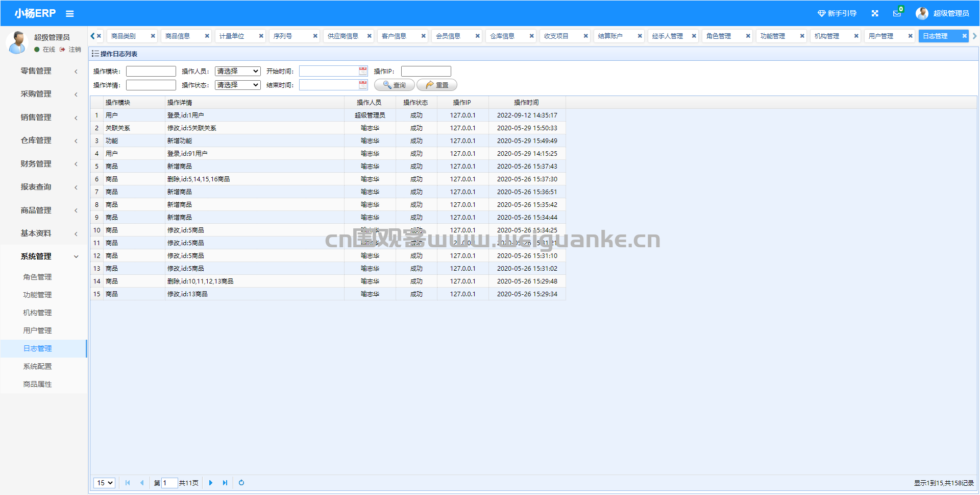Viewport: 980px width, 495px height.
Task: Close the 计量单位 tab
Action: [261, 36]
